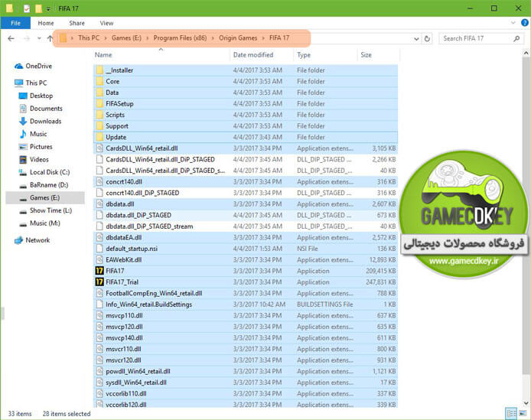Image resolution: width=531 pixels, height=420 pixels.
Task: Select the Core folder icon
Action: 99,81
